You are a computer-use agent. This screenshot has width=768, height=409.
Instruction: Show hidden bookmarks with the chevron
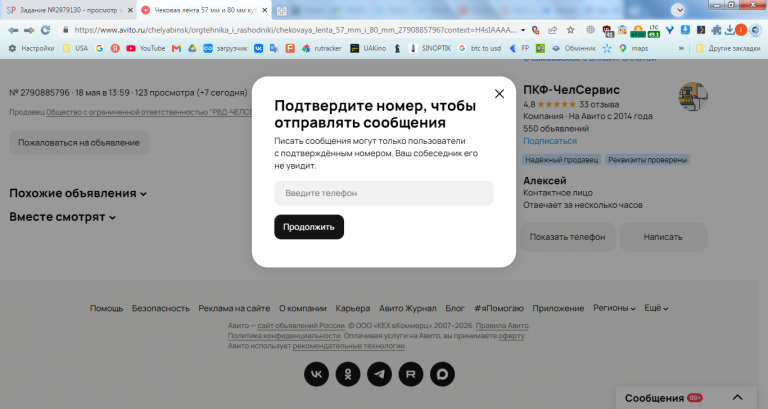point(681,48)
